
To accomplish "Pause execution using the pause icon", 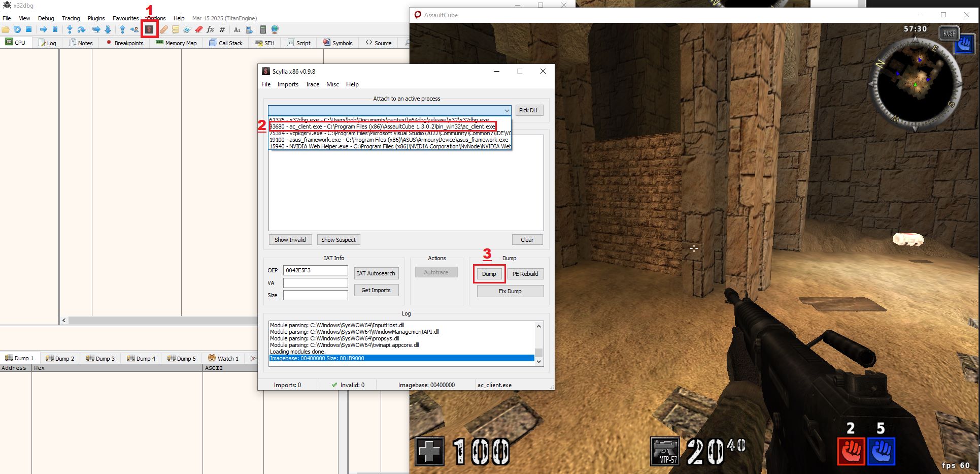I will [x=55, y=29].
